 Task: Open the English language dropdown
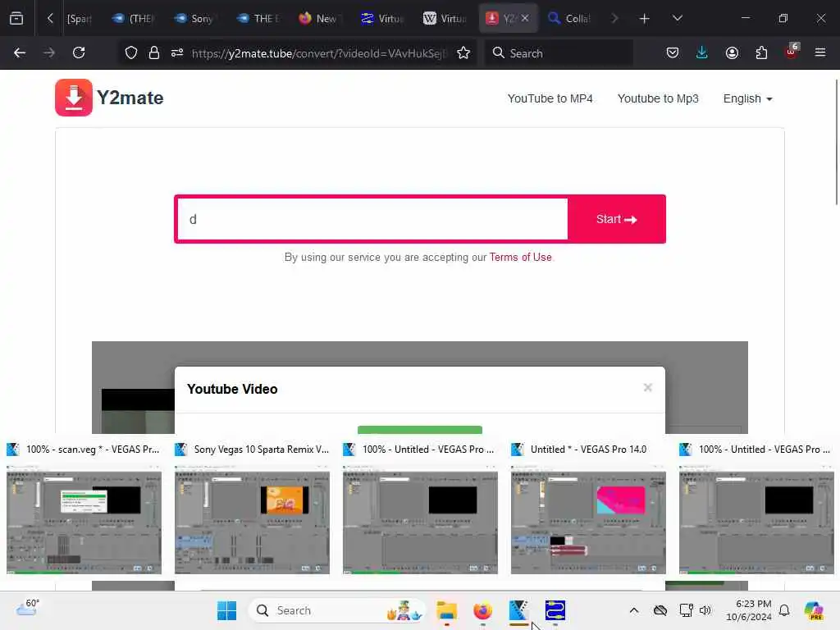747,98
